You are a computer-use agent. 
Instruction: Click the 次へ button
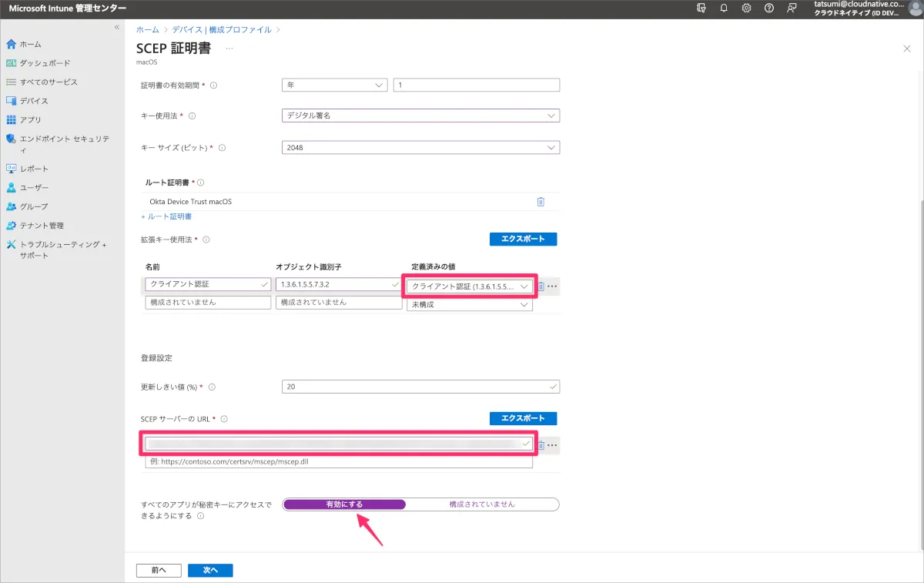pyautogui.click(x=210, y=571)
